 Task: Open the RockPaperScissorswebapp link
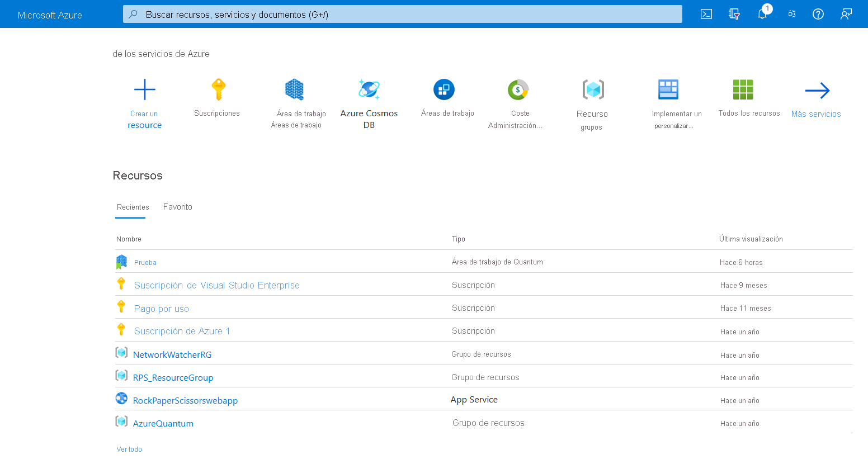click(x=186, y=400)
